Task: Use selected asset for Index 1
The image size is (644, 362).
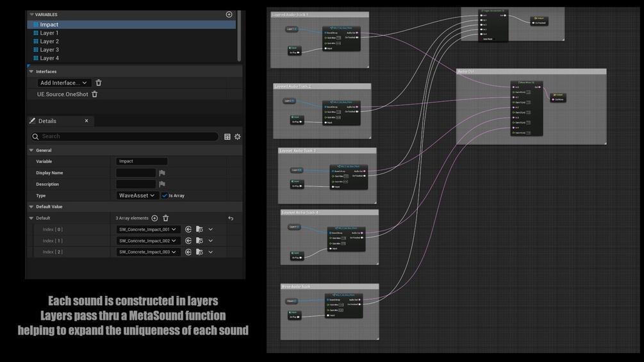Action: [188, 241]
